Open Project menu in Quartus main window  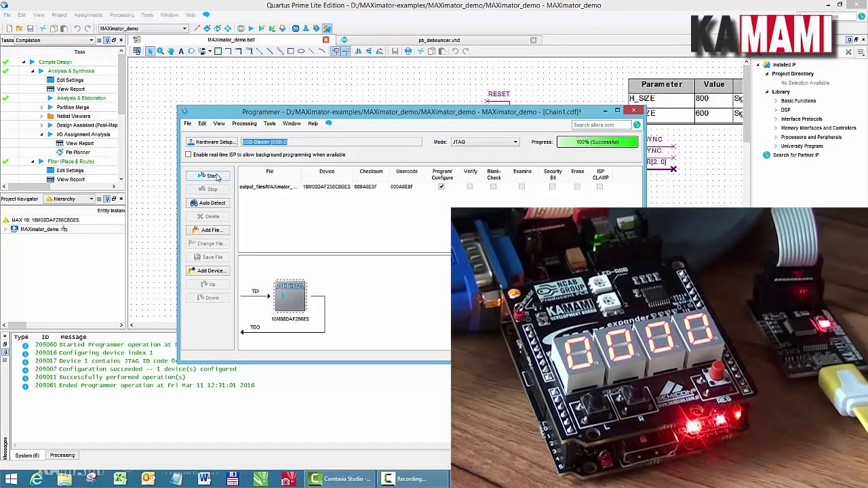pos(59,15)
